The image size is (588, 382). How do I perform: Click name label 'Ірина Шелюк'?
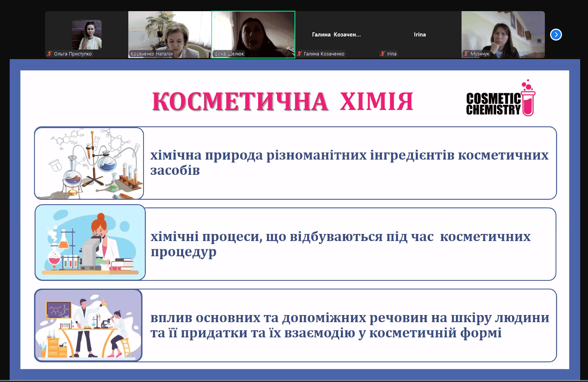point(228,54)
